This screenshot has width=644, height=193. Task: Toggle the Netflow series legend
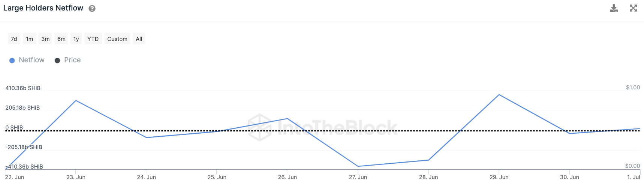point(31,60)
